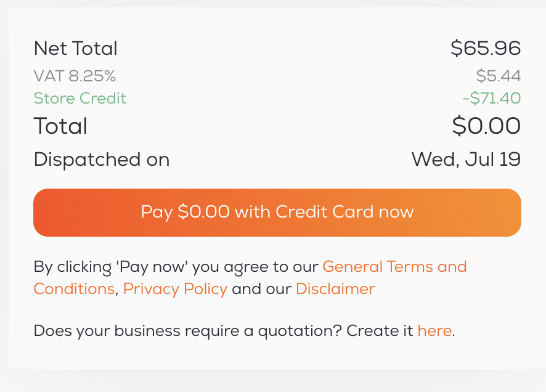The image size is (546, 392).
Task: Select the green Store Credit label
Action: (x=79, y=98)
